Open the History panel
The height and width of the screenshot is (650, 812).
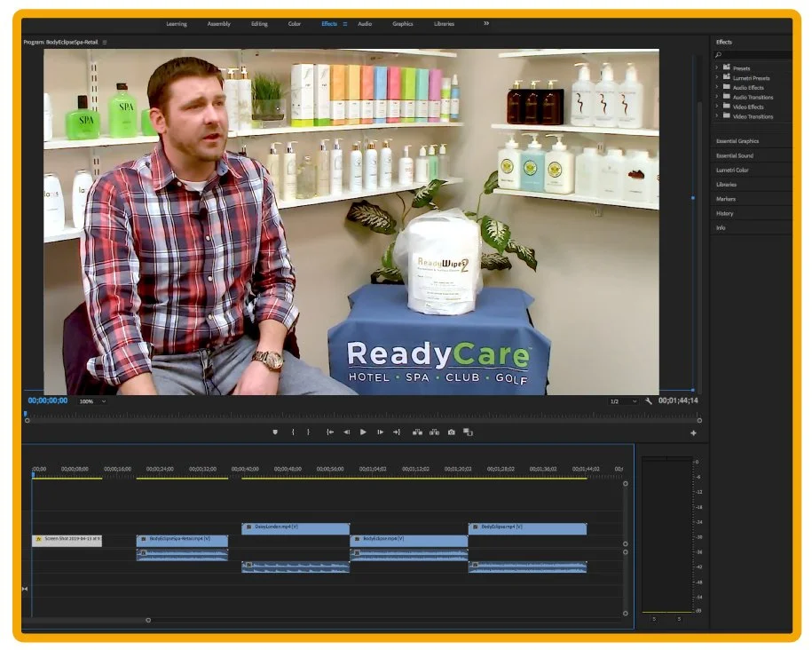[x=724, y=213]
